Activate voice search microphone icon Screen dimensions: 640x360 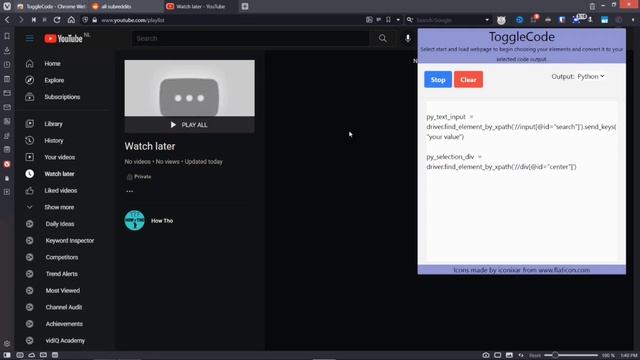tap(408, 38)
